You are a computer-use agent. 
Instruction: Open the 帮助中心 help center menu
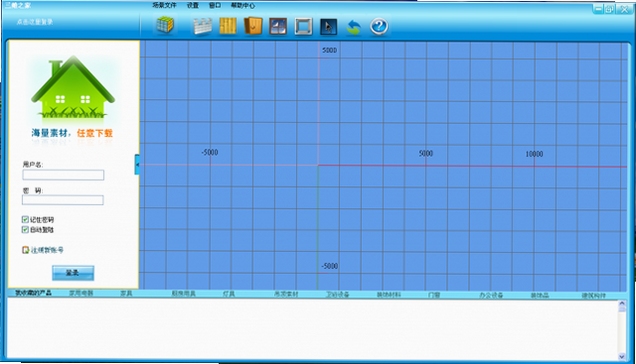[243, 6]
